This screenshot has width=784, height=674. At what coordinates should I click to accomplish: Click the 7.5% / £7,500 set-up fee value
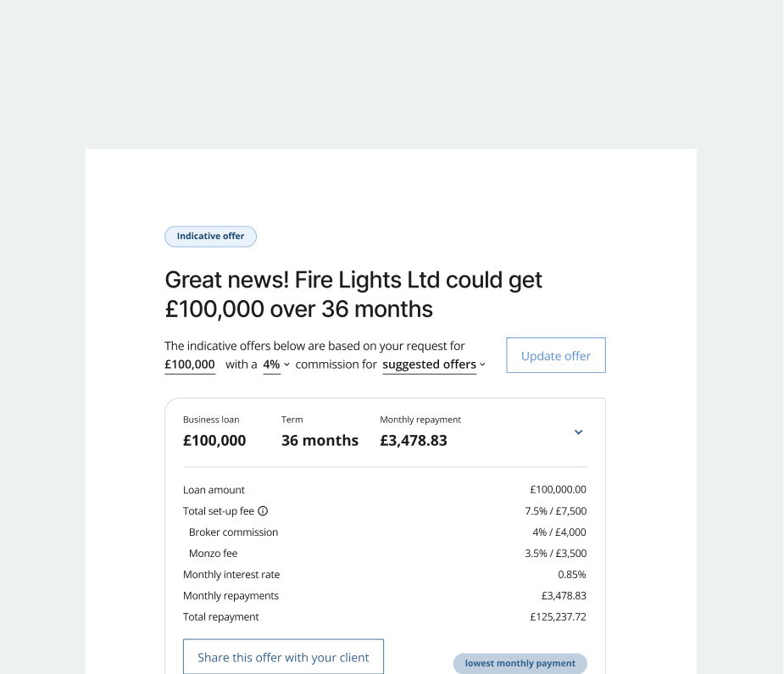(x=555, y=511)
